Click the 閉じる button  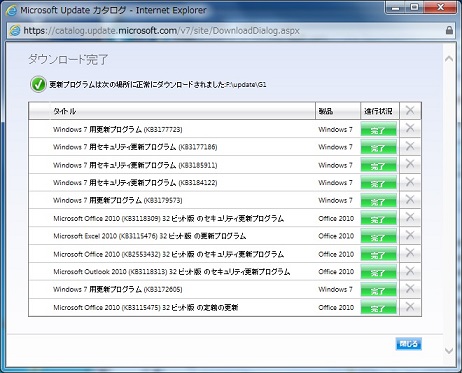pyautogui.click(x=409, y=344)
